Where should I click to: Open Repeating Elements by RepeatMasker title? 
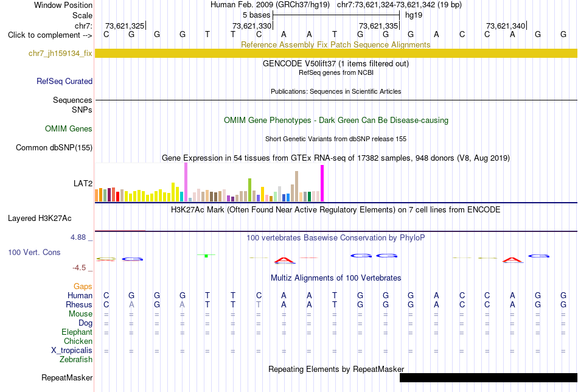pos(336,369)
